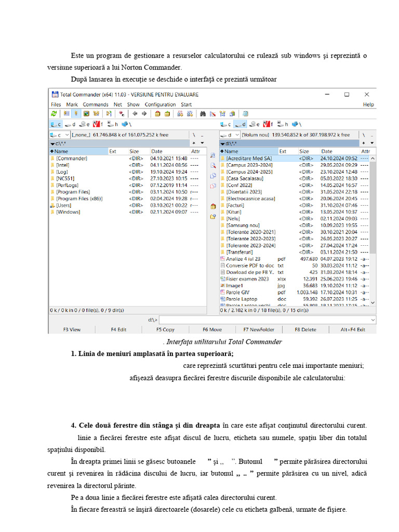This screenshot has height=532, width=399.
Task: Click the Alt+F4 Exit button
Action: [x=353, y=329]
